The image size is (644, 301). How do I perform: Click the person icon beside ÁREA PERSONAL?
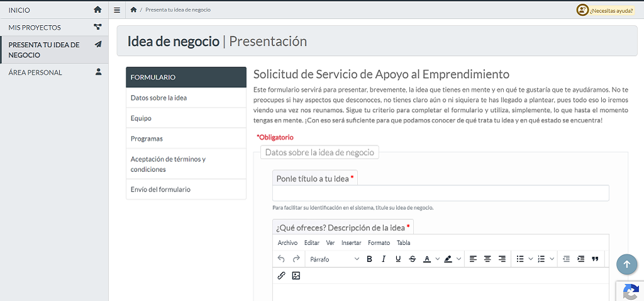coord(98,72)
